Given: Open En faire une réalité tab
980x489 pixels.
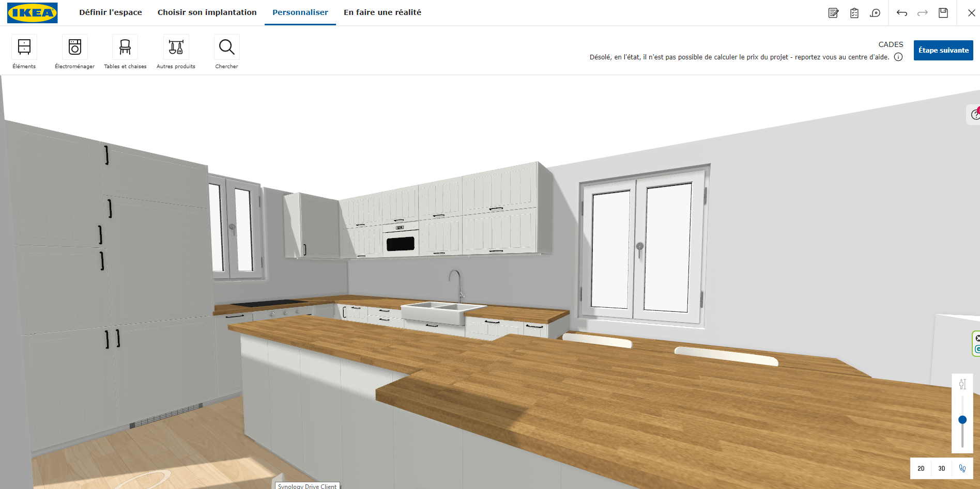Looking at the screenshot, I should (382, 12).
